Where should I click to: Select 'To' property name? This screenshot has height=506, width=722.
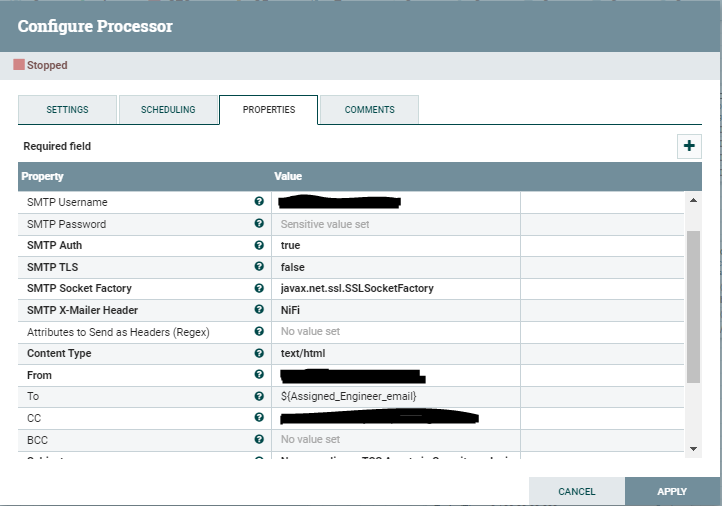[x=33, y=396]
